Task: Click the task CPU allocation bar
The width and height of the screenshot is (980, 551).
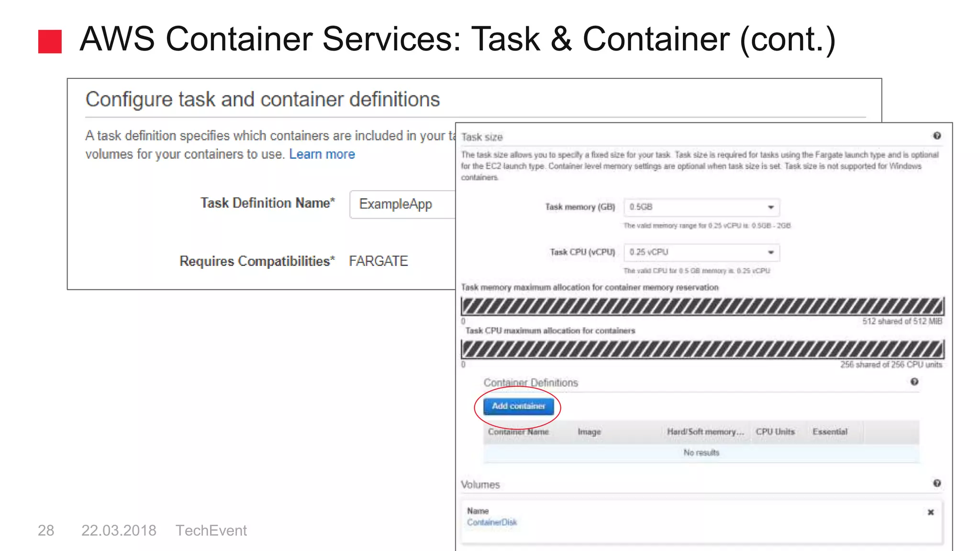Action: 702,349
